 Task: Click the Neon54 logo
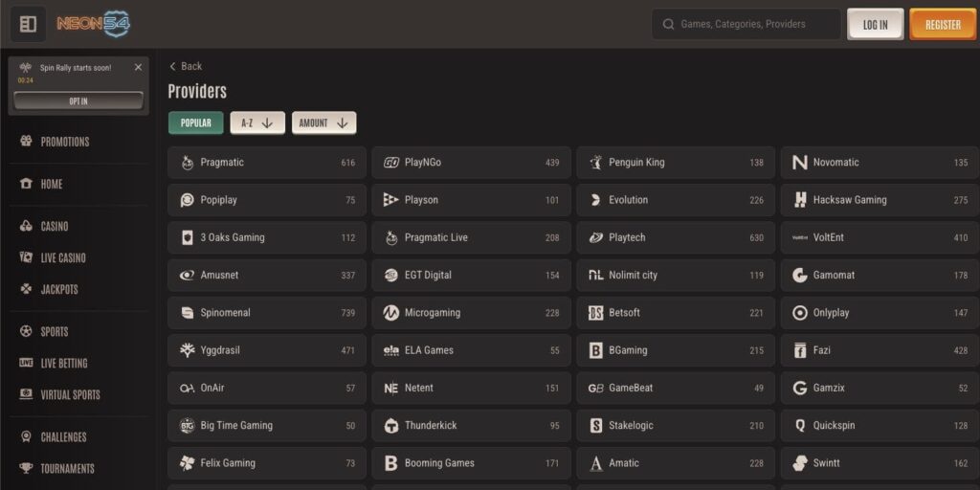[x=93, y=24]
